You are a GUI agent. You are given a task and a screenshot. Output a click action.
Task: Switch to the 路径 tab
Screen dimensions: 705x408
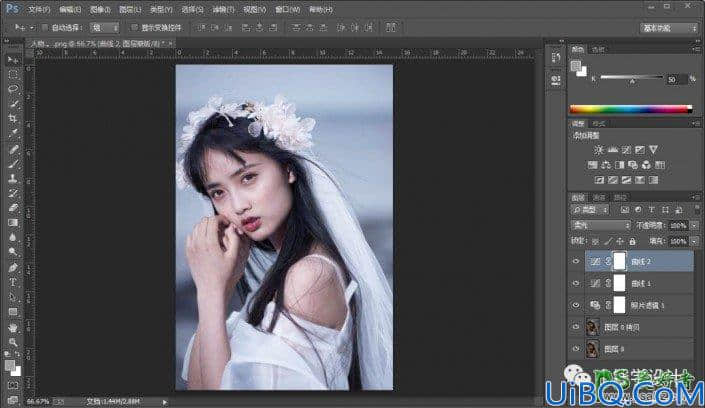[x=620, y=197]
